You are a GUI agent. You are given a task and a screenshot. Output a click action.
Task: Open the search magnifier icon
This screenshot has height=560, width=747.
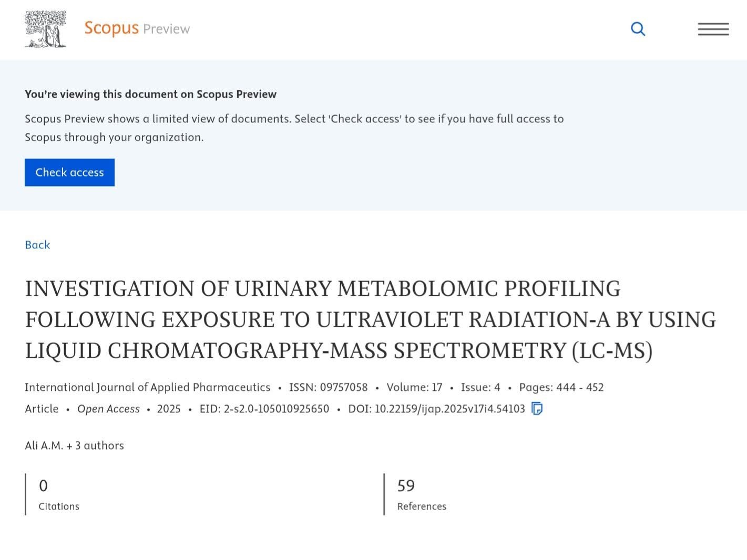click(x=638, y=29)
